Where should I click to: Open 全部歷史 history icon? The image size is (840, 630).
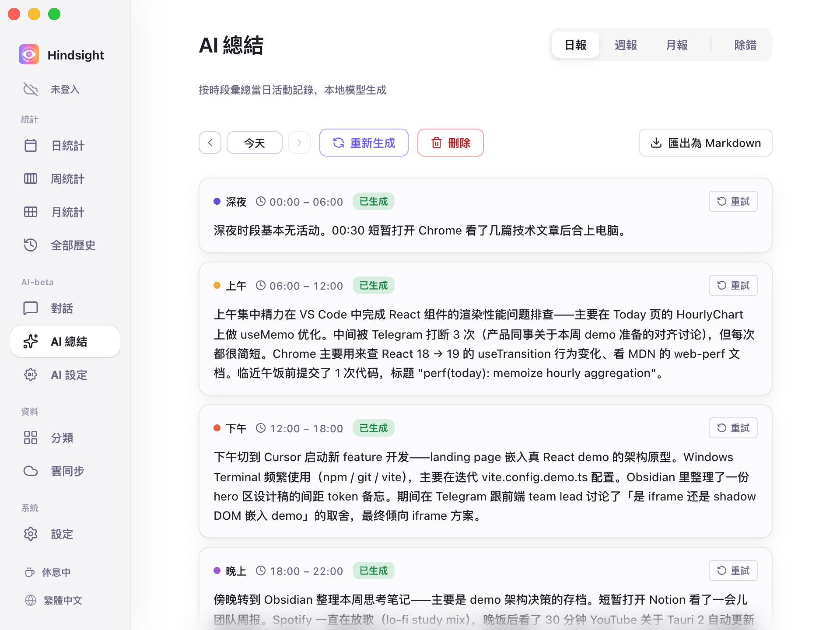31,245
